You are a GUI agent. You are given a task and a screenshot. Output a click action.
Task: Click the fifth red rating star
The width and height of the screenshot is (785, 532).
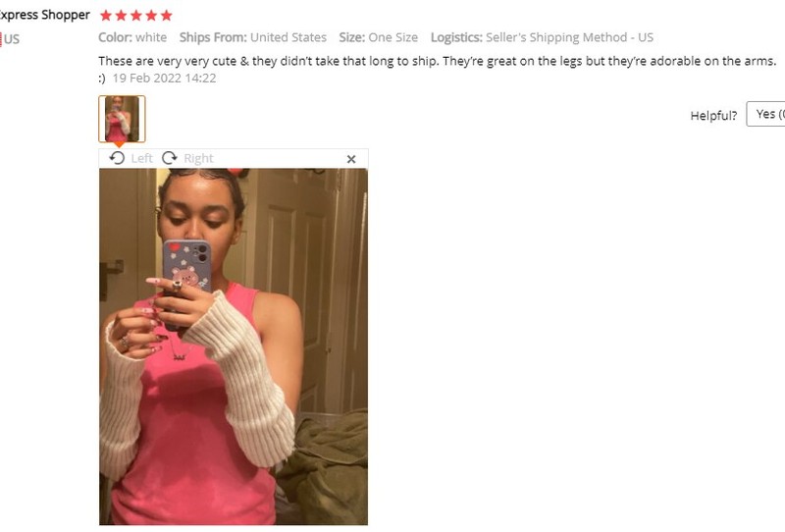166,16
